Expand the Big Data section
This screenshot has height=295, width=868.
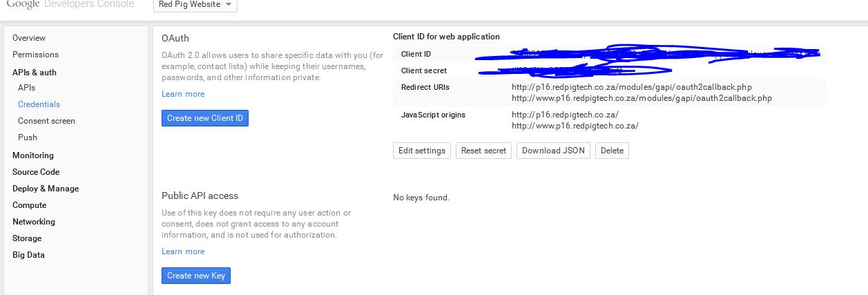[28, 255]
